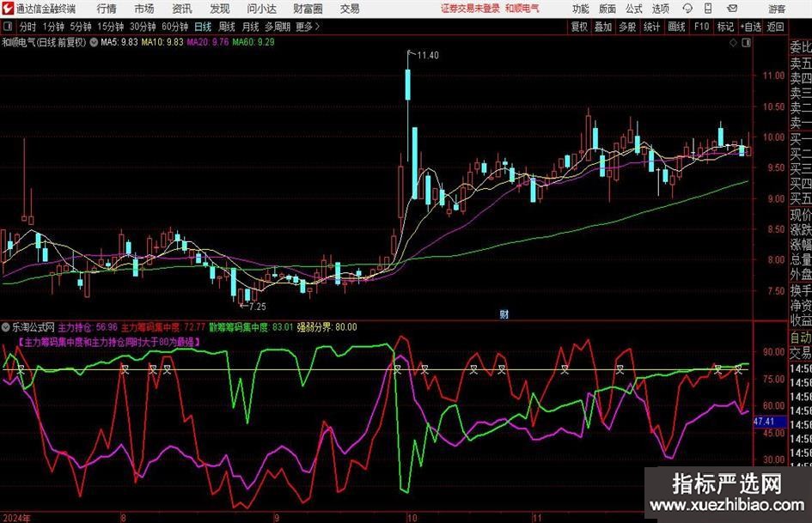The image size is (812, 523).
Task: Open the 交易 menu
Action: pyautogui.click(x=350, y=9)
